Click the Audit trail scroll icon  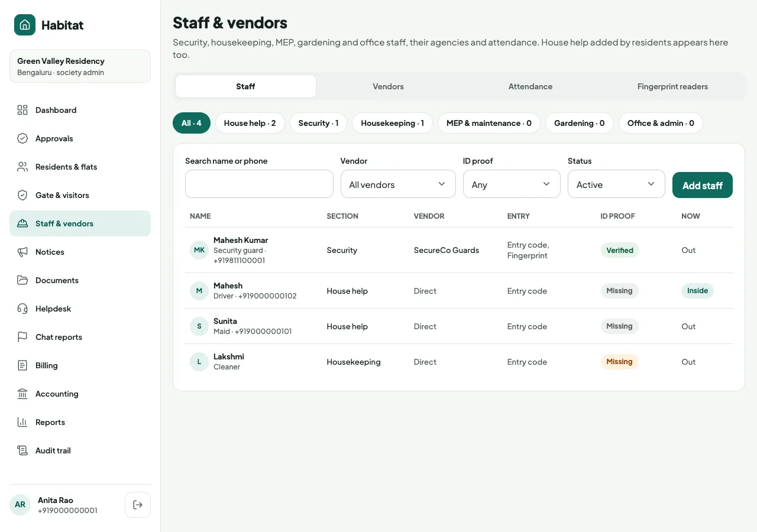(x=22, y=450)
